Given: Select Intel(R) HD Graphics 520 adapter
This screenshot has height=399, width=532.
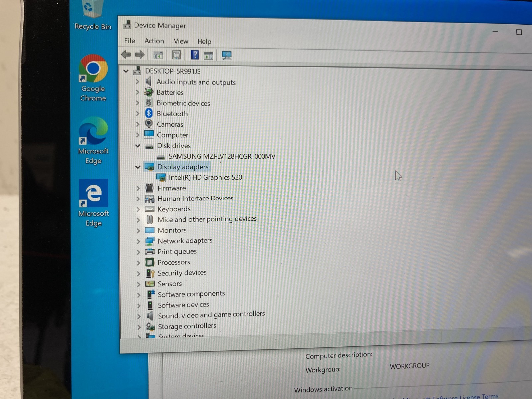Looking at the screenshot, I should point(205,177).
